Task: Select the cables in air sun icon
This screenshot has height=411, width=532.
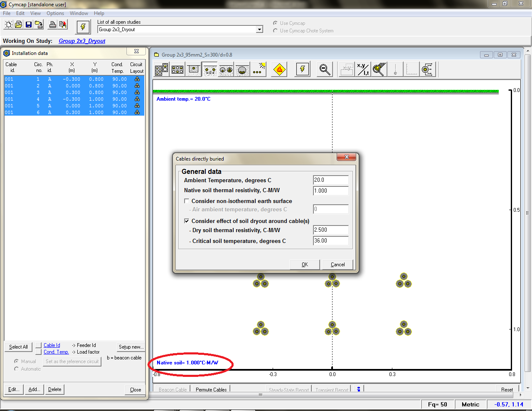Action: (x=259, y=69)
